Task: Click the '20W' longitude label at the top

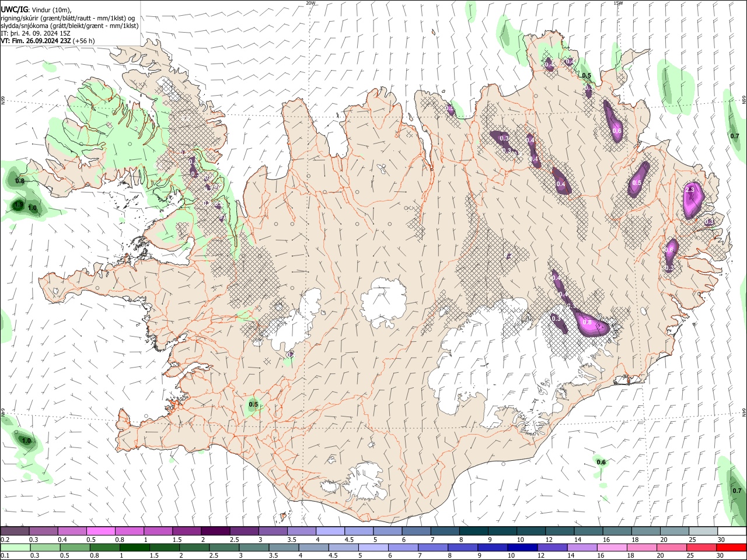Action: [x=310, y=3]
